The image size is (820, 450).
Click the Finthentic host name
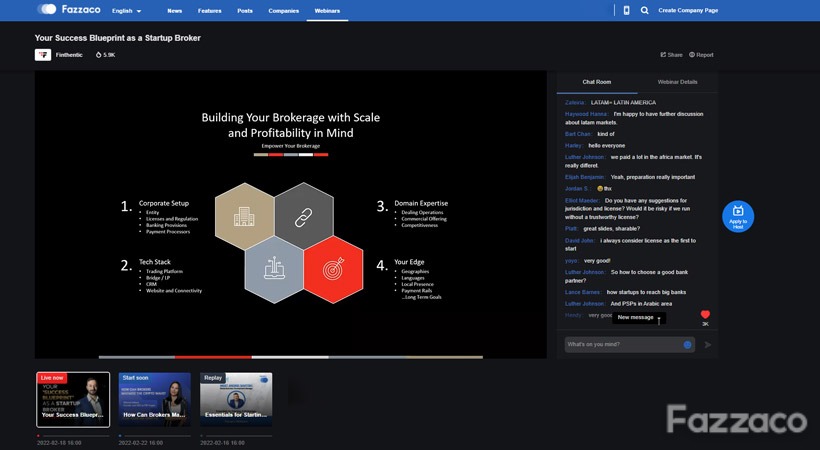click(69, 55)
